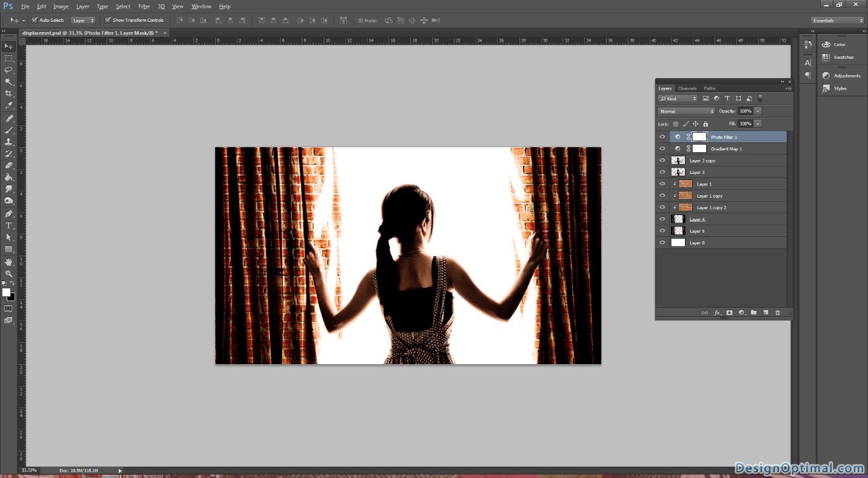The width and height of the screenshot is (868, 478).
Task: Hide the Layer 3 copy layer
Action: [x=662, y=161]
